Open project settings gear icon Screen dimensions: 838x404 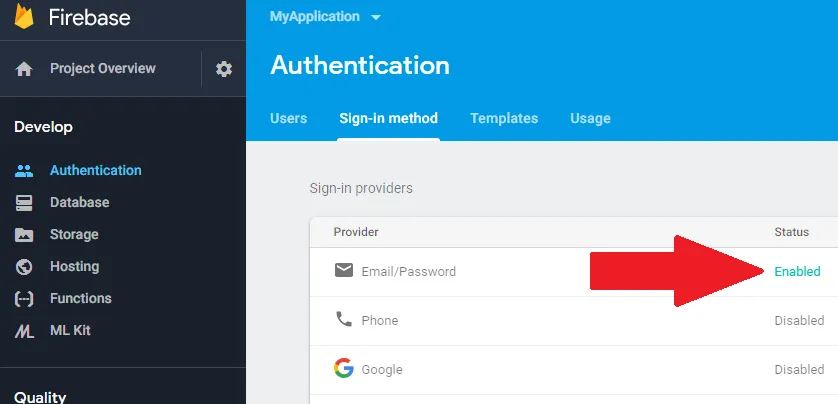tap(224, 69)
